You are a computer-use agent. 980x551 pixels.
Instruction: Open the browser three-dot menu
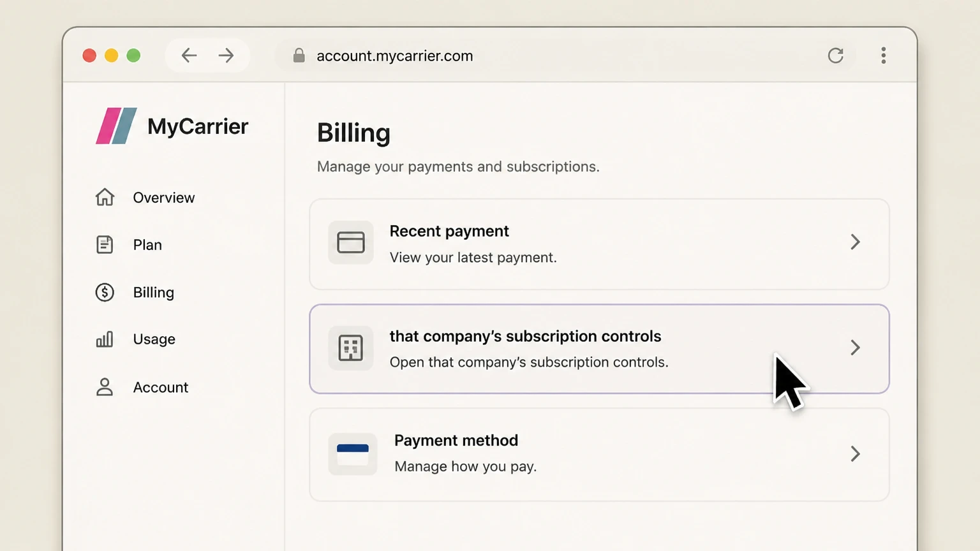pyautogui.click(x=884, y=55)
